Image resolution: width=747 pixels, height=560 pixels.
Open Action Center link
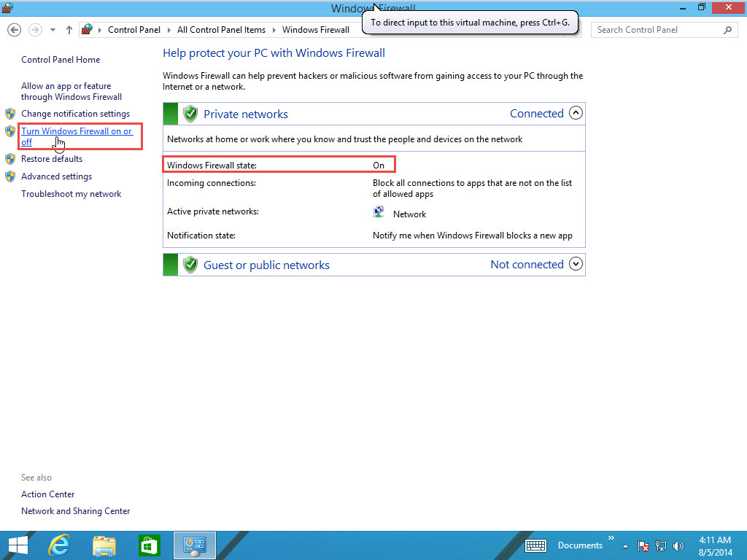[47, 494]
